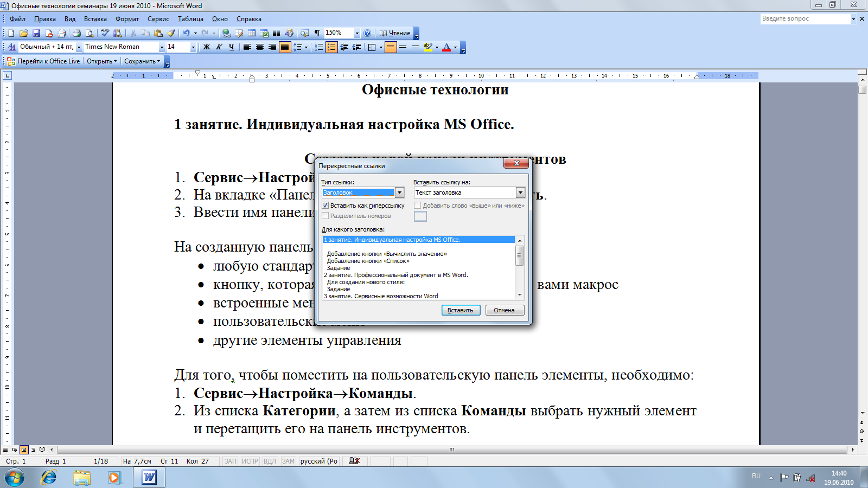Screen dimensions: 868x488
Task: Cut selection with scissors icon
Action: [133, 33]
